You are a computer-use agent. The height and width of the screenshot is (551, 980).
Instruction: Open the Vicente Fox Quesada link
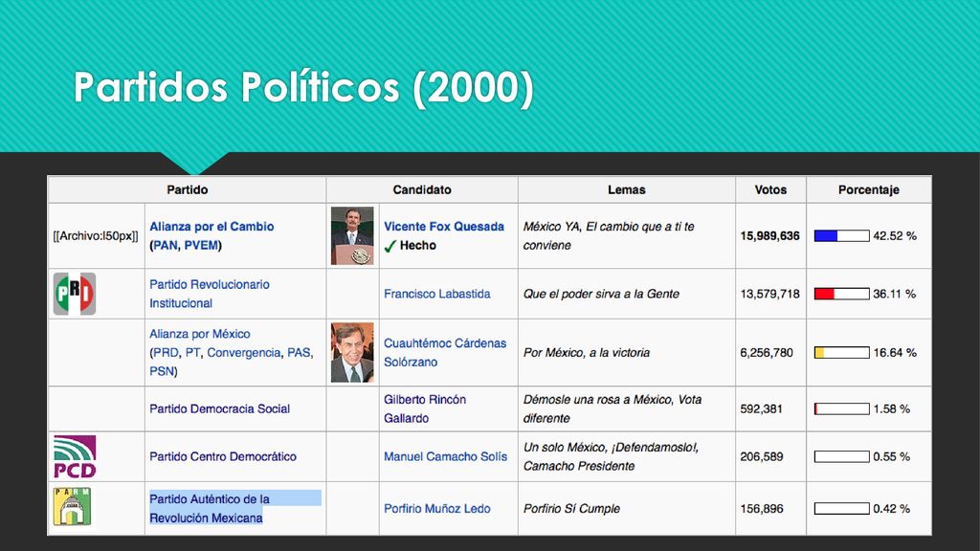click(x=444, y=227)
